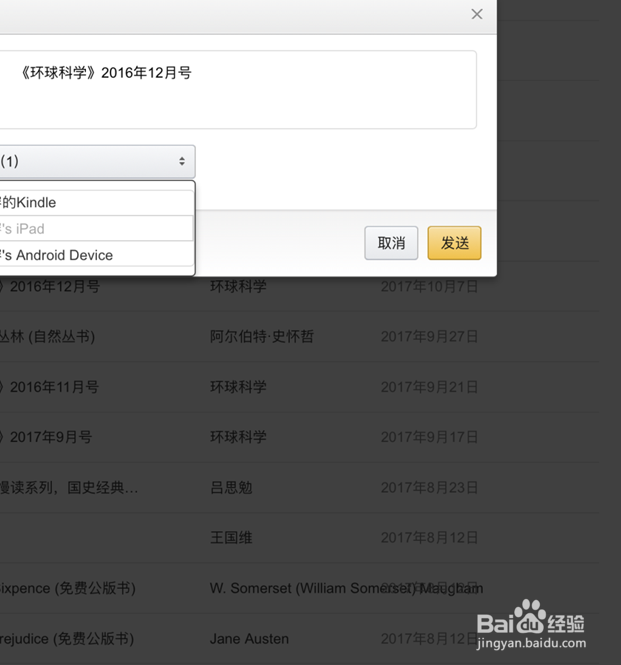Viewport: 621px width, 665px height.
Task: Click the author W. Somerset Maugham
Action: 346,588
